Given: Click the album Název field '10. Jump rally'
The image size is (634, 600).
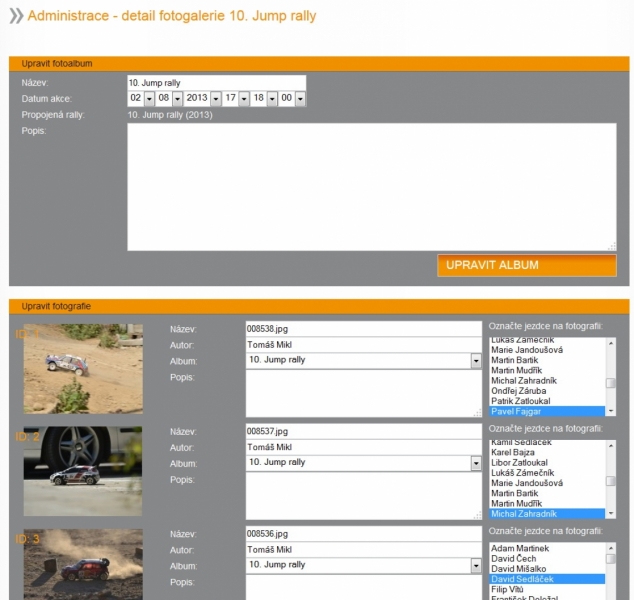Looking at the screenshot, I should click(217, 83).
